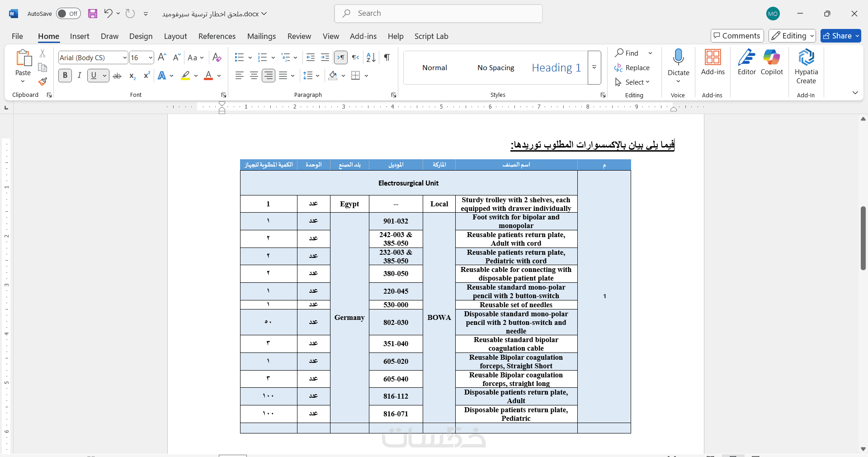Open Copilot assistant

[772, 62]
